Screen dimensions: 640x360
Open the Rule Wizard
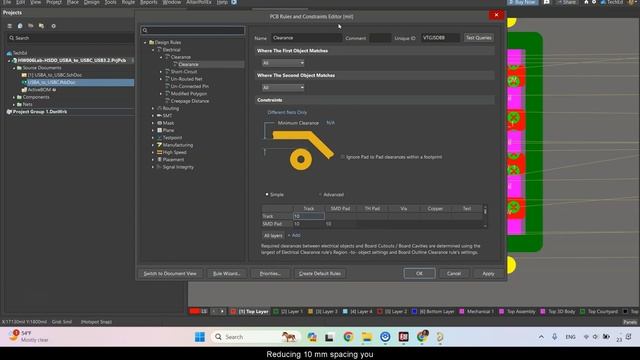pyautogui.click(x=227, y=273)
